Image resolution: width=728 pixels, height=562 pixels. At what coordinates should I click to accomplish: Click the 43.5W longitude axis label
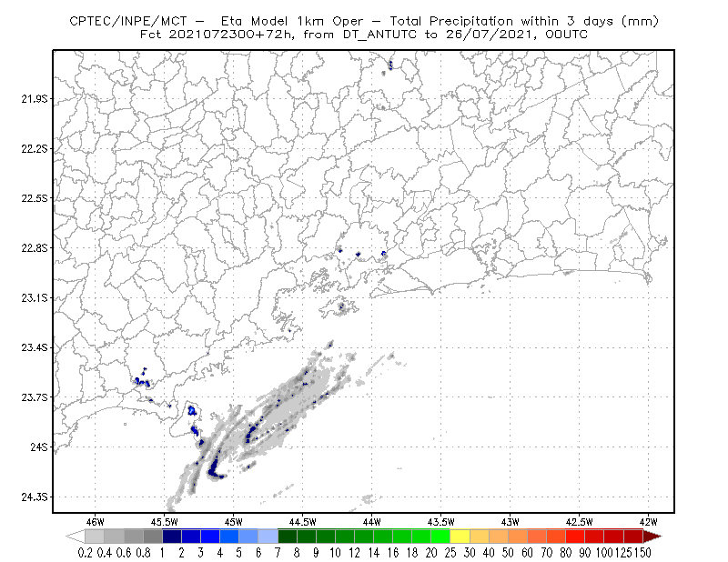pos(440,522)
